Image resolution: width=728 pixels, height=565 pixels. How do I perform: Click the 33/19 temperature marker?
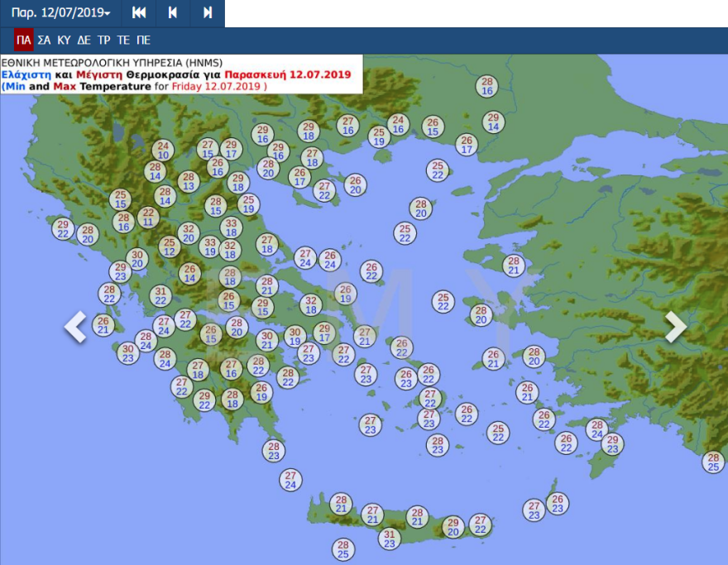coord(210,247)
